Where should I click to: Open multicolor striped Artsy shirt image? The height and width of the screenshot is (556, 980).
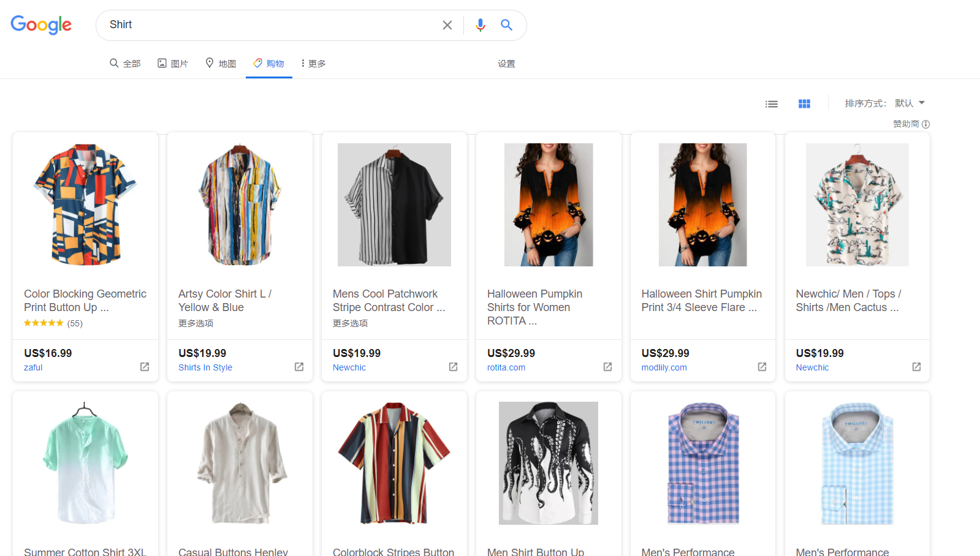[x=240, y=205]
